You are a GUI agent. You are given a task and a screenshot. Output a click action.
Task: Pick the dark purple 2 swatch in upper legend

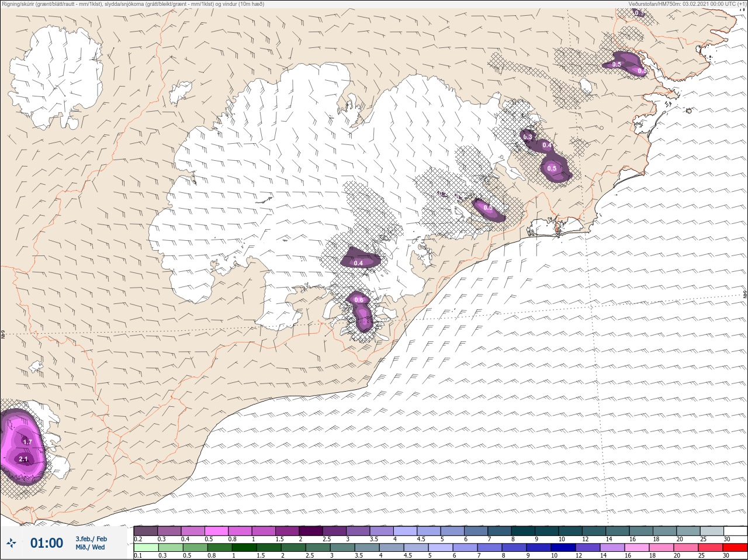pyautogui.click(x=311, y=531)
